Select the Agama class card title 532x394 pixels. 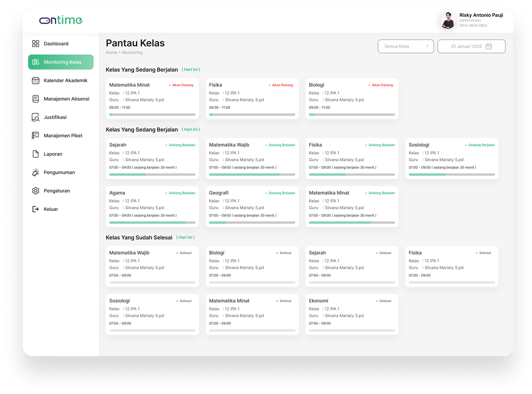pos(117,193)
